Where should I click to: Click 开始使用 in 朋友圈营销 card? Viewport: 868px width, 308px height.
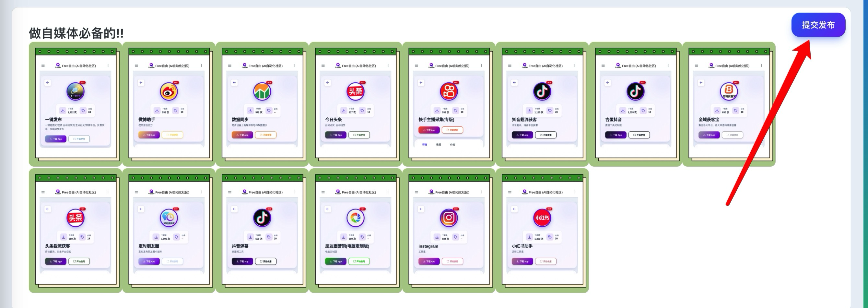pos(359,262)
